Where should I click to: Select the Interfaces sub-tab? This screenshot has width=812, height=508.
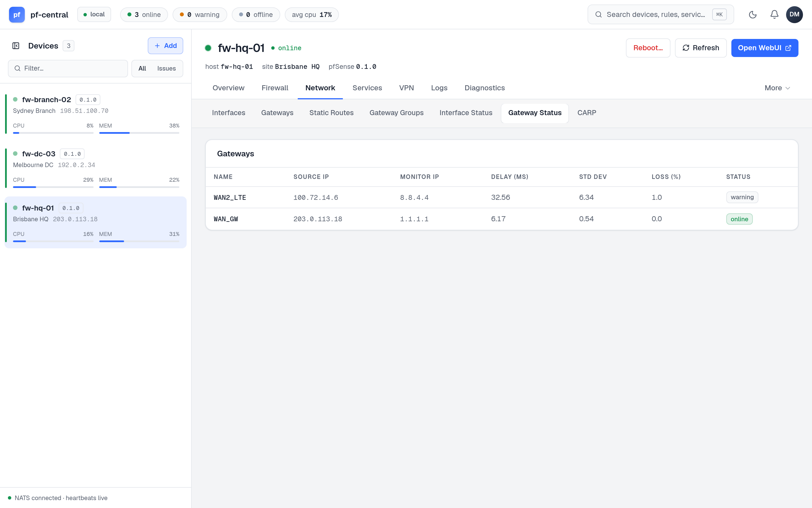coord(228,113)
